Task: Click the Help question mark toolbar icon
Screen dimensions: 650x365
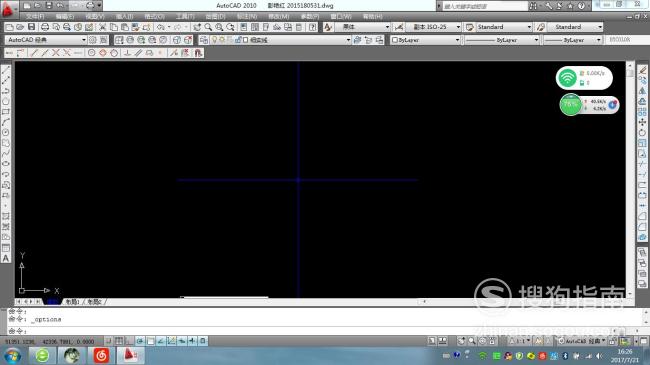Action: (x=313, y=27)
